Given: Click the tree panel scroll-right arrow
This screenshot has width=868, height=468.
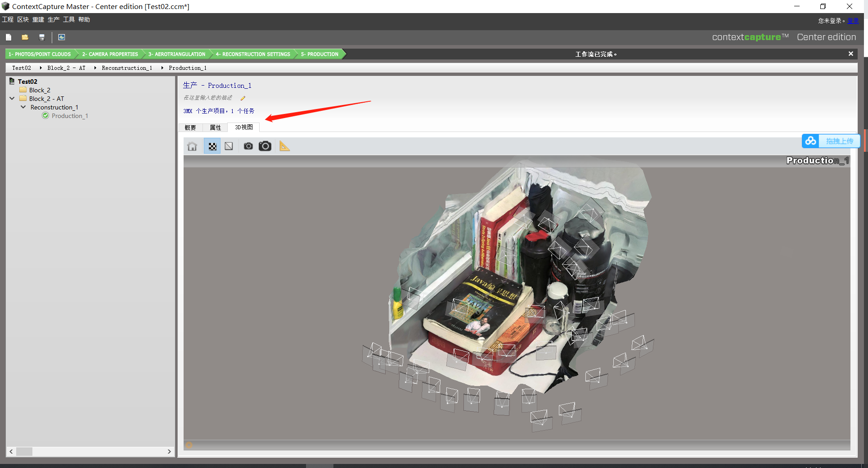Looking at the screenshot, I should coord(169,451).
